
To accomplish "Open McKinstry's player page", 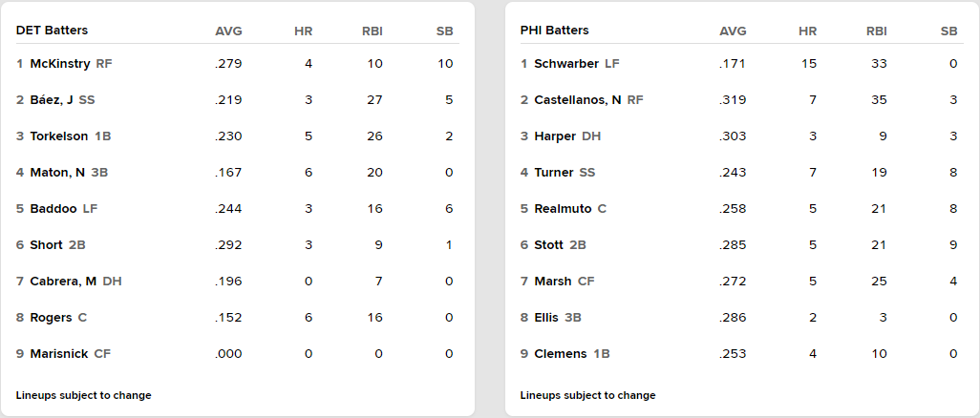I will pyautogui.click(x=60, y=64).
